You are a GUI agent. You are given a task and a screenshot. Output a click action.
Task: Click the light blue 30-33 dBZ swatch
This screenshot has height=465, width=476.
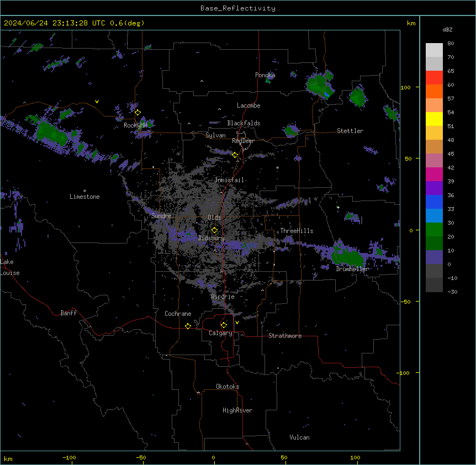tap(434, 215)
